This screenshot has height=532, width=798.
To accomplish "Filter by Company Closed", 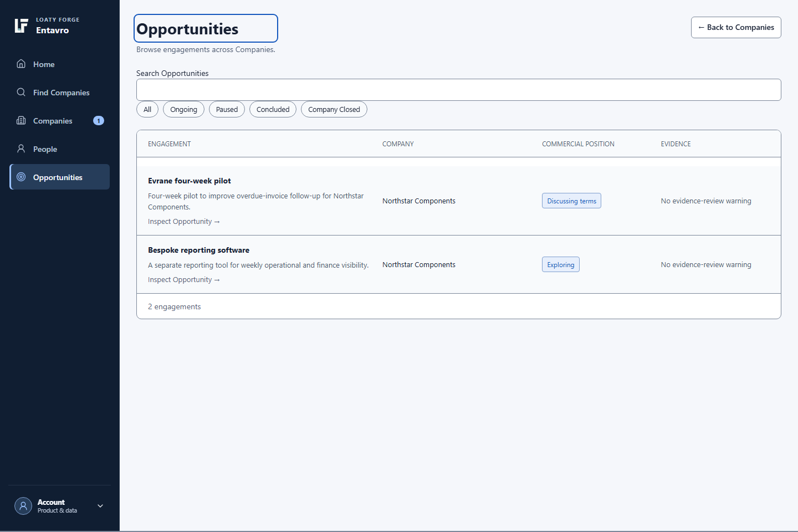I will click(334, 109).
